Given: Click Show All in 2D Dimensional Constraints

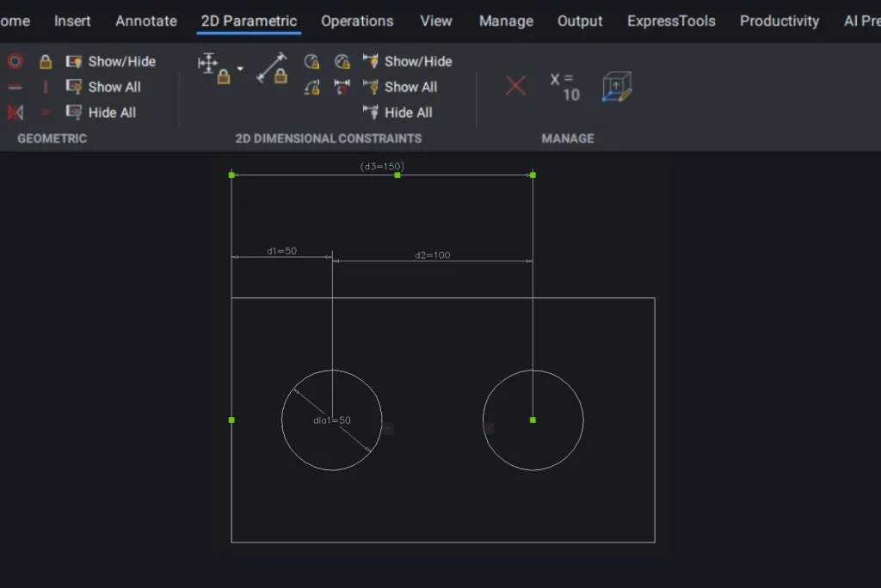Looking at the screenshot, I should tap(400, 87).
